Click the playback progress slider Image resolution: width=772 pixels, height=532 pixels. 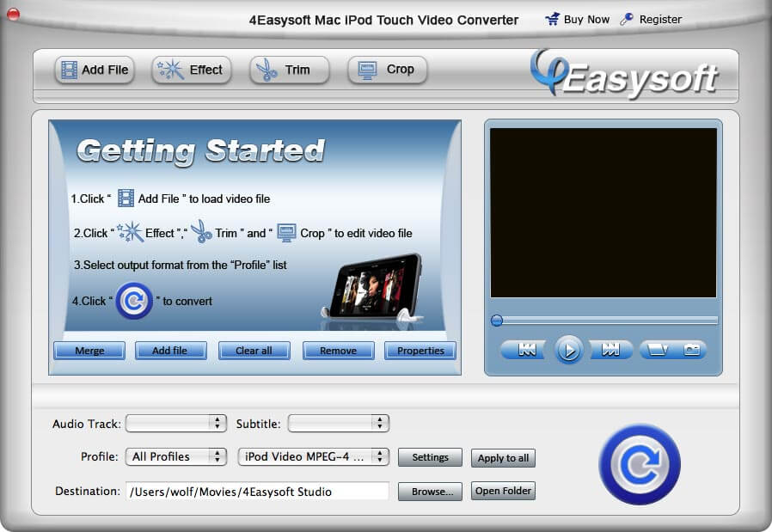[602, 320]
